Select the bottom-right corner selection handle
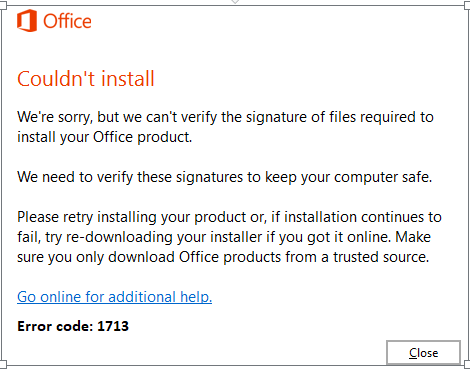This screenshot has width=470, height=370. tap(467, 364)
